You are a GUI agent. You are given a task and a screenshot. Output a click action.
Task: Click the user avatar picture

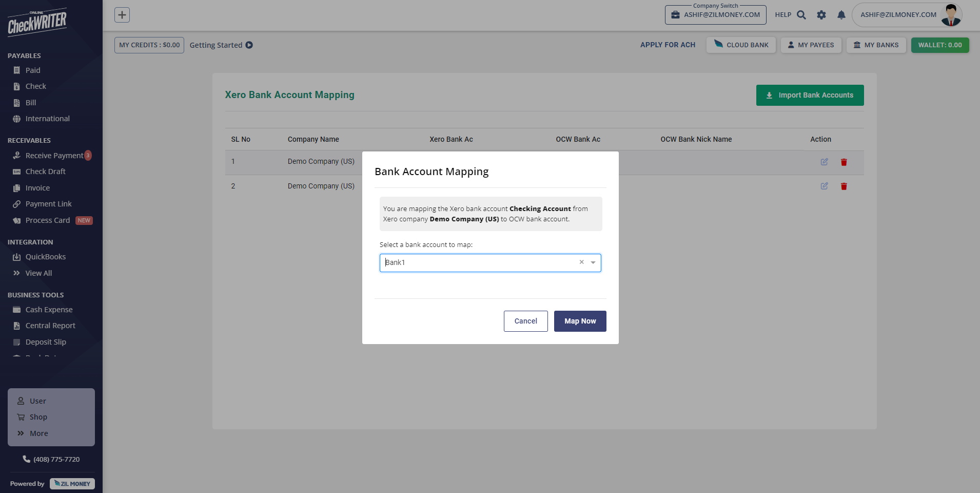pyautogui.click(x=951, y=15)
